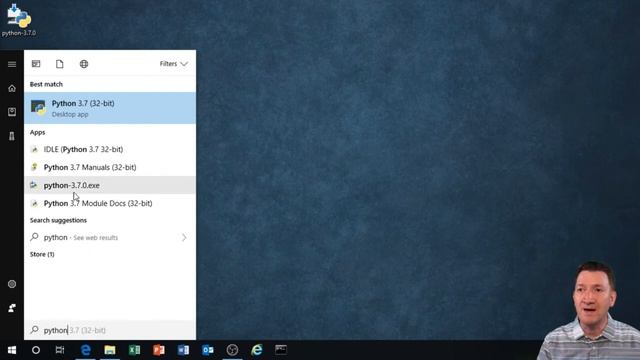The width and height of the screenshot is (640, 360).
Task: Open Command Prompt from taskbar
Action: coord(281,350)
